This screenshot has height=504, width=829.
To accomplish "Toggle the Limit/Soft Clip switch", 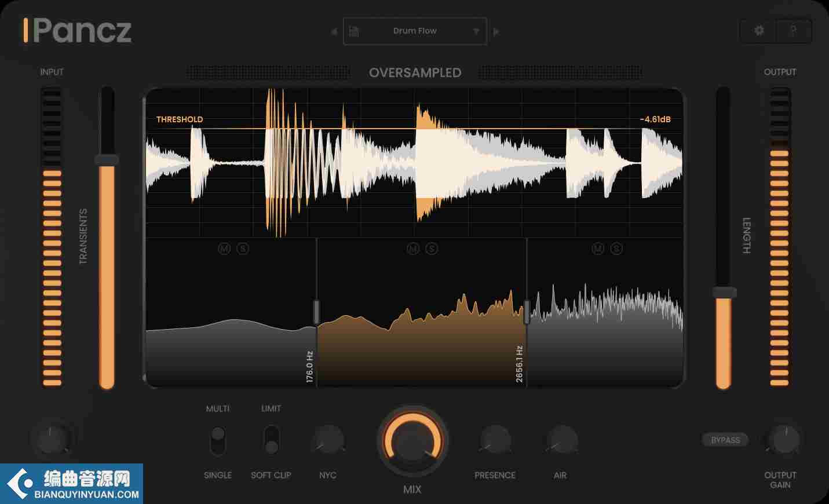I will [271, 440].
